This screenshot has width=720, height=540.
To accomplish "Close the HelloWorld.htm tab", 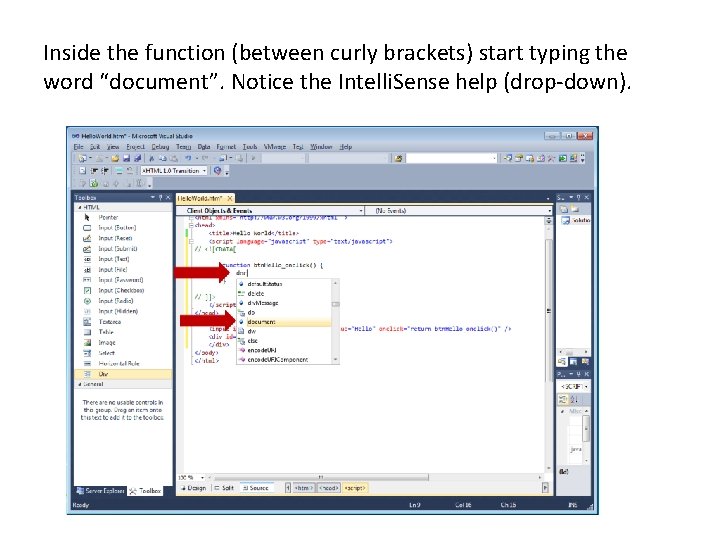I will pos(230,198).
